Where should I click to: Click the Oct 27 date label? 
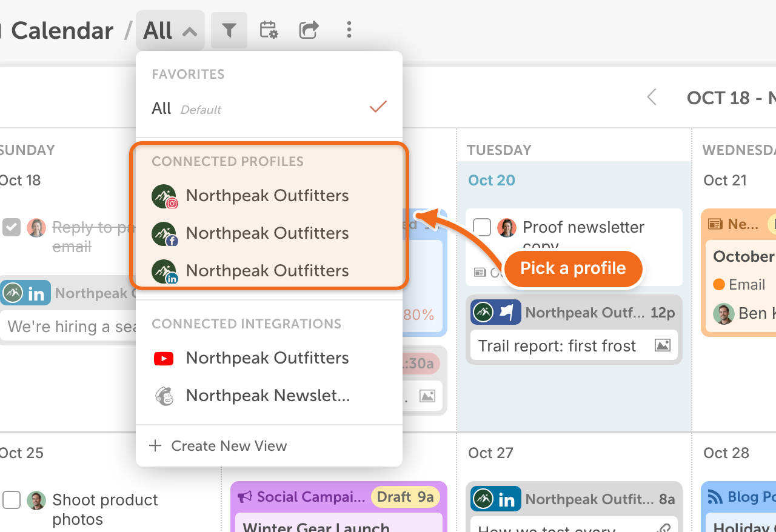pyautogui.click(x=490, y=453)
